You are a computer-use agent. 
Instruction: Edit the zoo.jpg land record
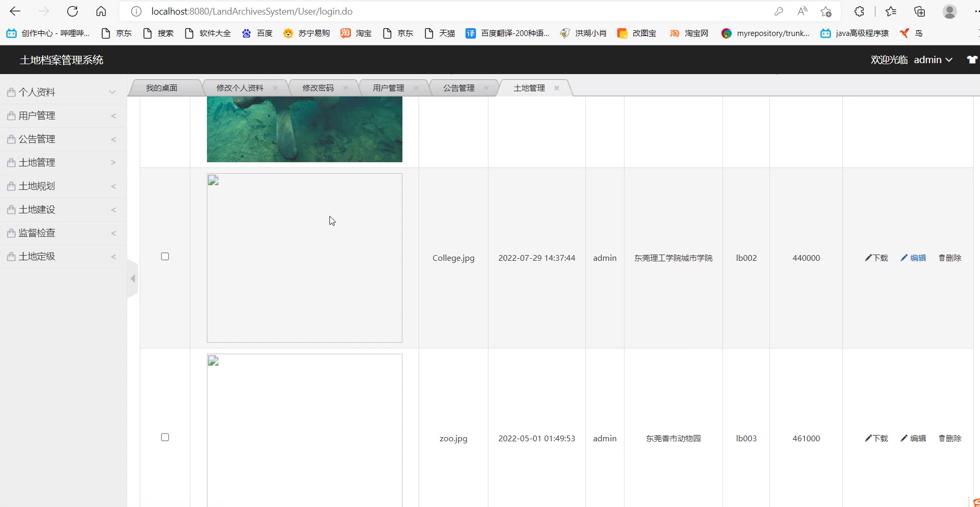pos(913,438)
